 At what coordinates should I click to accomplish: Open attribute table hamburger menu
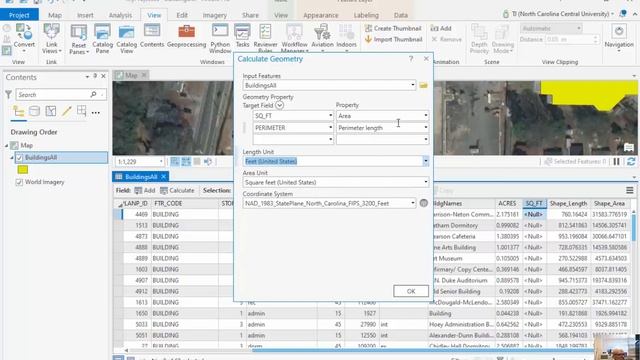click(x=630, y=190)
